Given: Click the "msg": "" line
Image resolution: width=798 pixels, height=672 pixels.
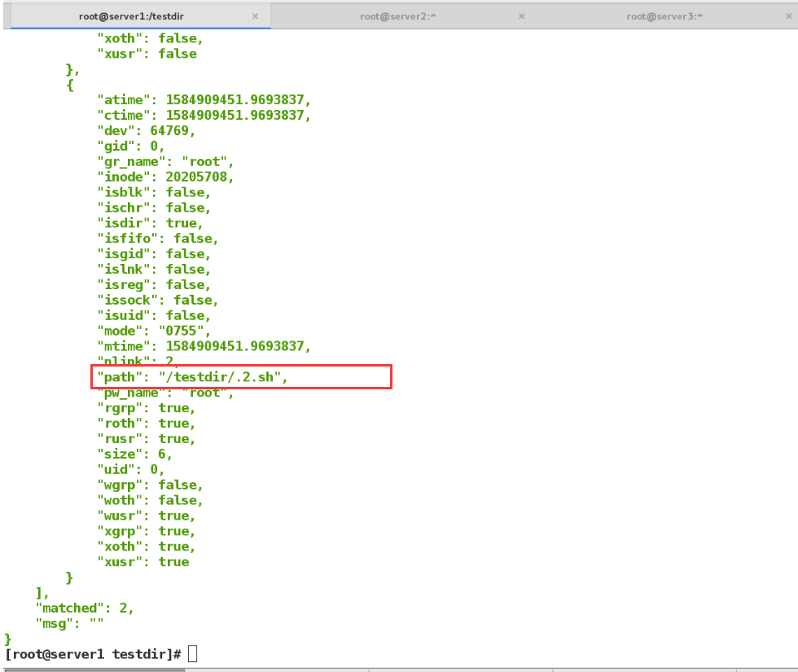Looking at the screenshot, I should (69, 624).
